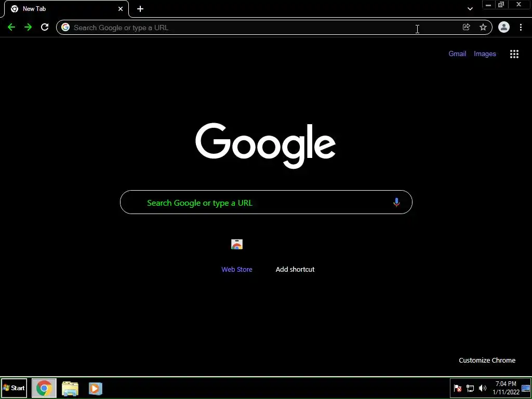The height and width of the screenshot is (399, 532).
Task: Open Action Center flag in tray
Action: tap(458, 388)
